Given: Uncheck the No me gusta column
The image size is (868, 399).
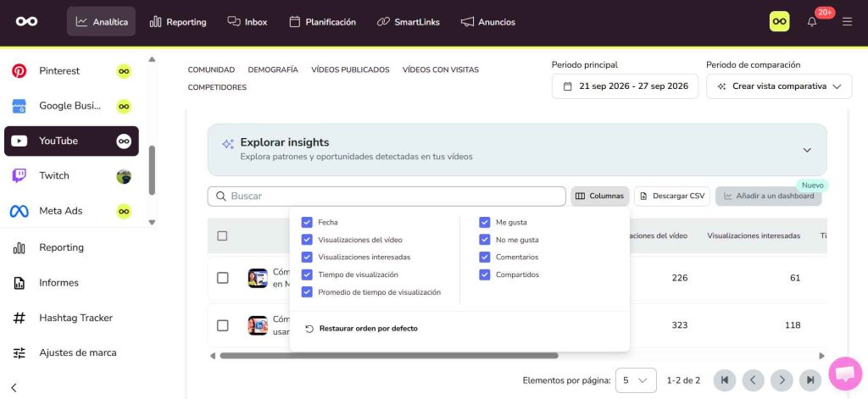Looking at the screenshot, I should (485, 241).
